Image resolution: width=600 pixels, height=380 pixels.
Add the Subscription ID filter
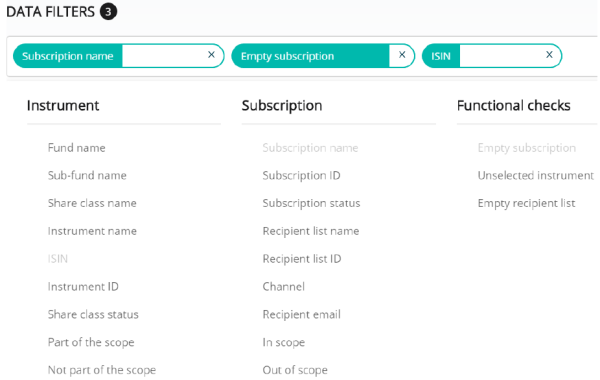[x=301, y=175]
